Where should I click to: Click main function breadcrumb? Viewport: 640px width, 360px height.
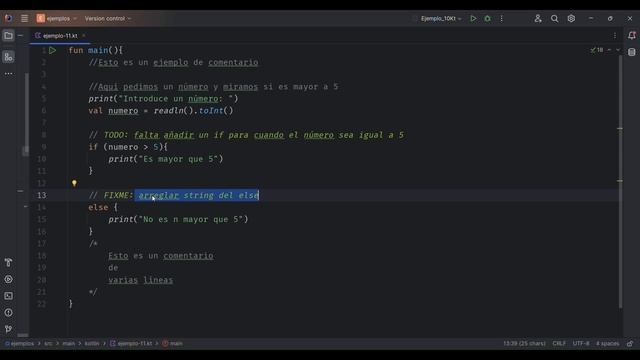coord(173,344)
